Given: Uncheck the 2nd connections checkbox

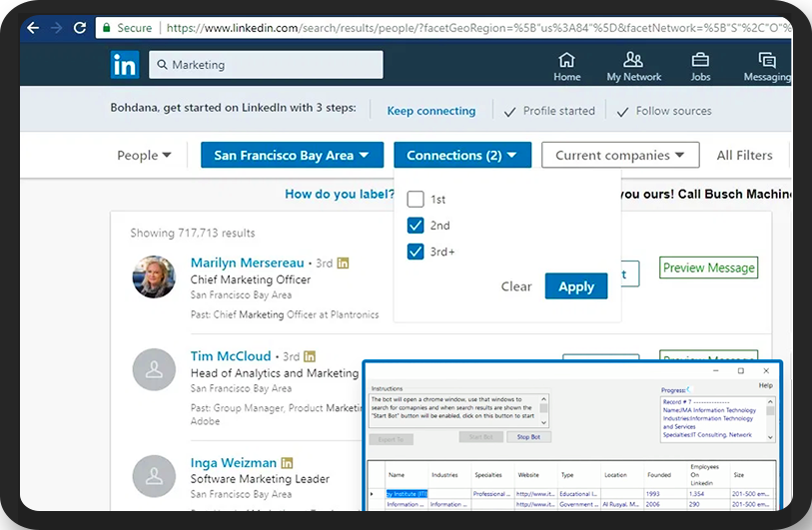Looking at the screenshot, I should (415, 226).
